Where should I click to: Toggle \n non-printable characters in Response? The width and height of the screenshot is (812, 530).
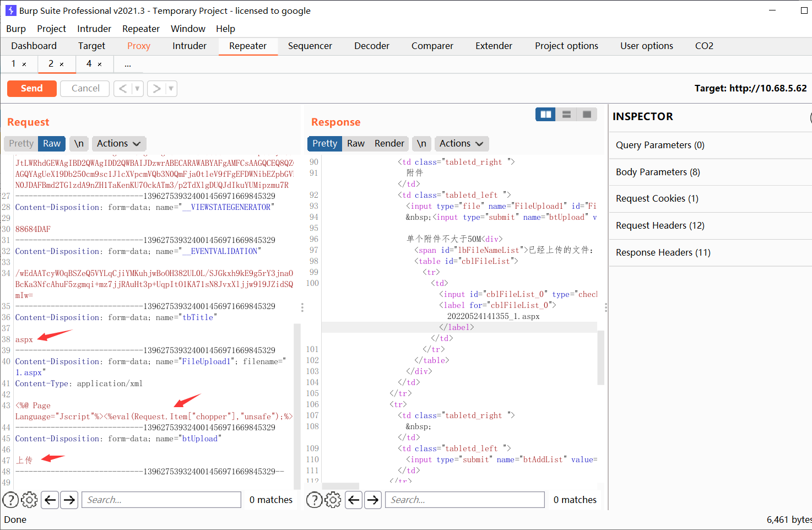click(x=421, y=143)
